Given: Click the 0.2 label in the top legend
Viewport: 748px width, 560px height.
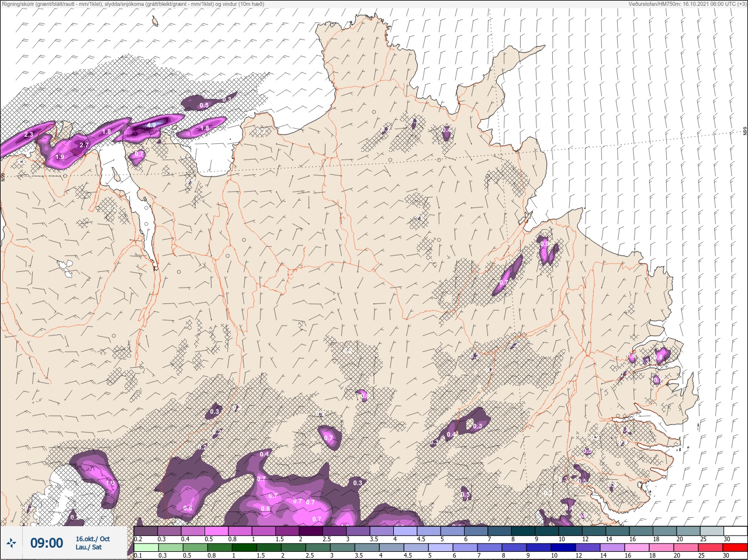Looking at the screenshot, I should [x=138, y=539].
